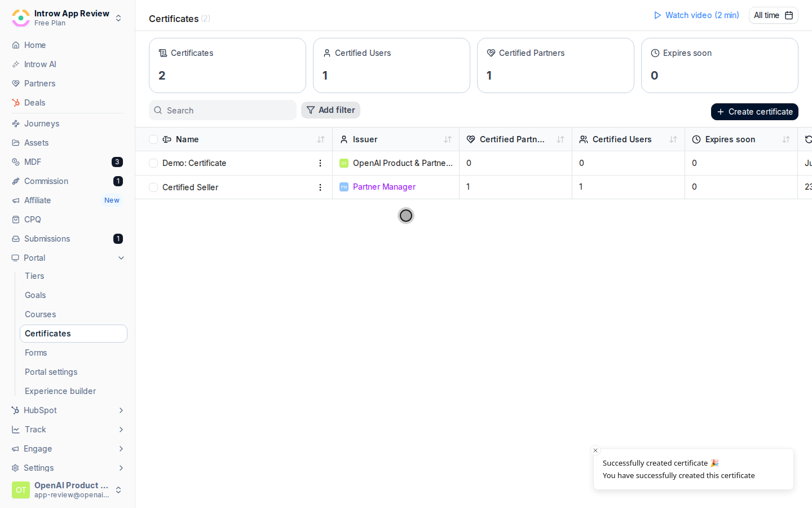The height and width of the screenshot is (508, 812).
Task: Click the Add filter button
Action: click(x=330, y=110)
